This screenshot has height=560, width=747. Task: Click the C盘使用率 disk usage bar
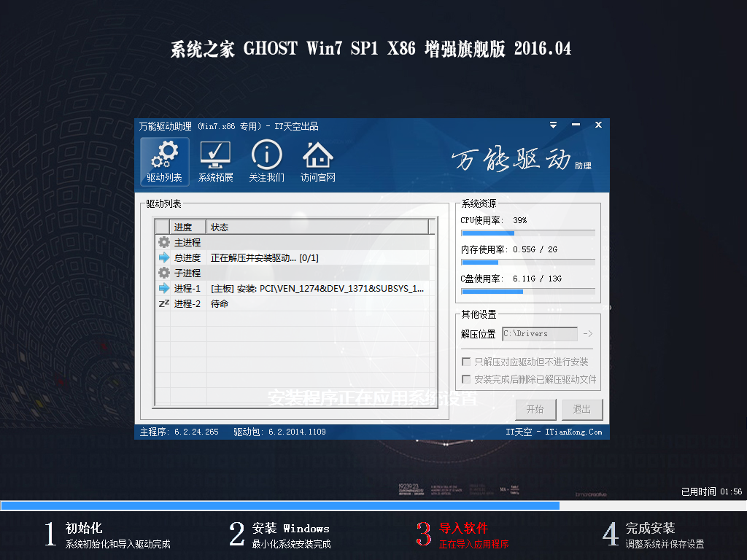(x=528, y=292)
